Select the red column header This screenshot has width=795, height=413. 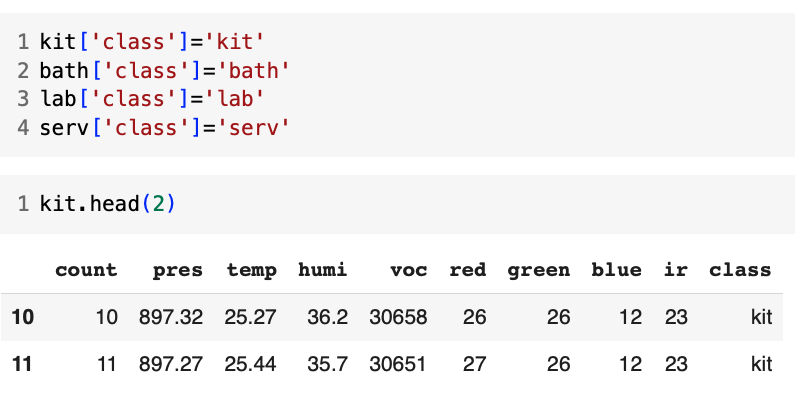point(467,270)
